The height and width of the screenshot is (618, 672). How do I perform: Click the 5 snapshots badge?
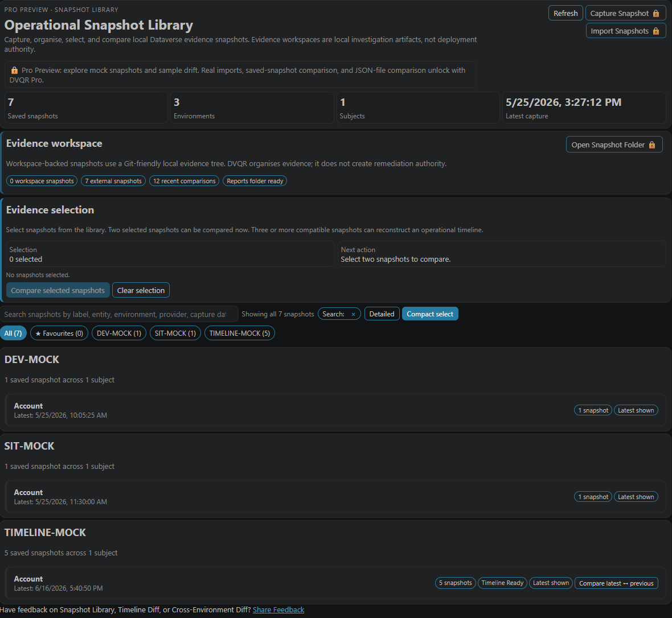click(x=455, y=583)
